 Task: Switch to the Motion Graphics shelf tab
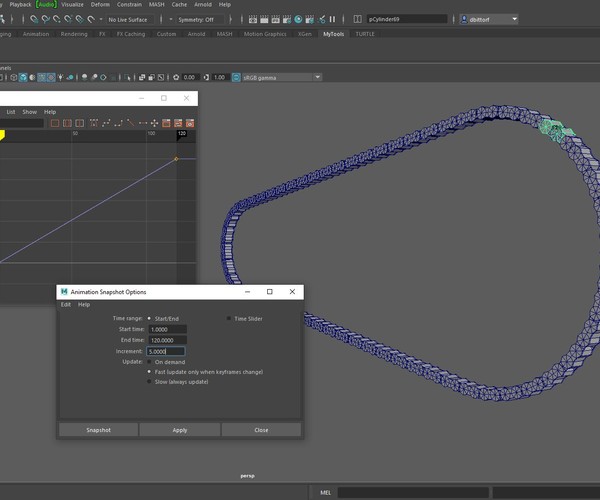point(263,33)
